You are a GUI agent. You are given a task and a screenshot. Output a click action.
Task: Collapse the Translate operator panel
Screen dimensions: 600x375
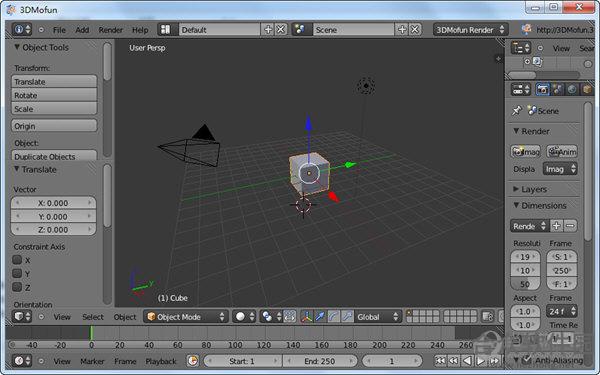click(16, 169)
